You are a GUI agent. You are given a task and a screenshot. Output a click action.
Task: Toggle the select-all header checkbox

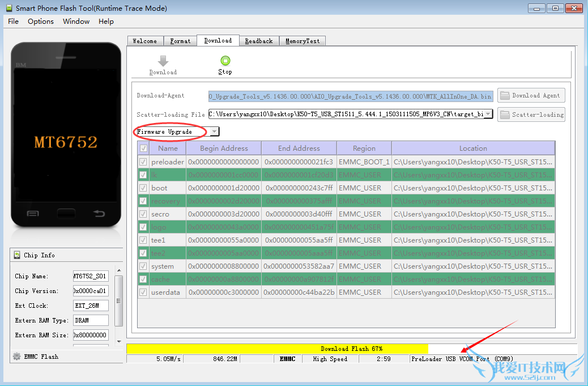point(143,148)
